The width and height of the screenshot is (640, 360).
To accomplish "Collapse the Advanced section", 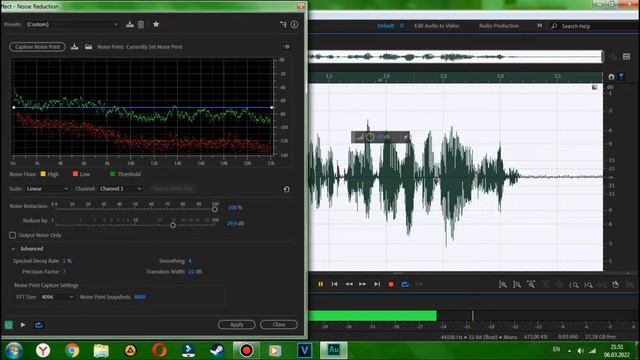I will (13, 249).
